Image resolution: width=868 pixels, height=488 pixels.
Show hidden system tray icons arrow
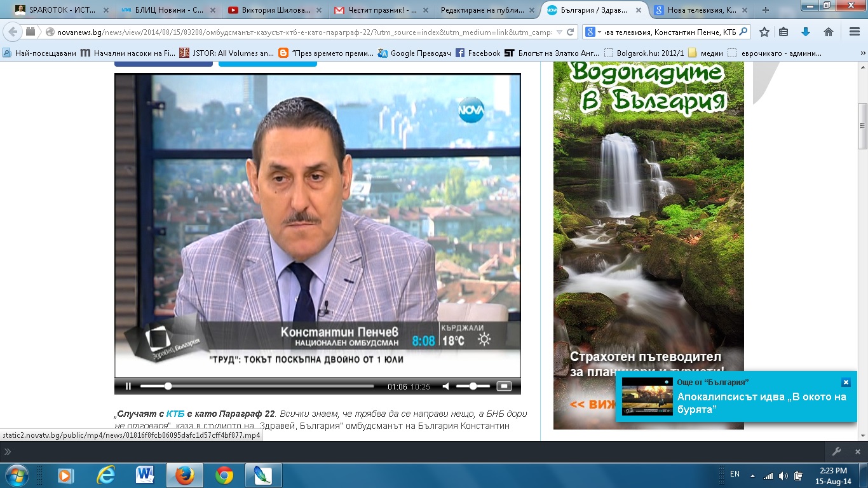[x=753, y=475]
